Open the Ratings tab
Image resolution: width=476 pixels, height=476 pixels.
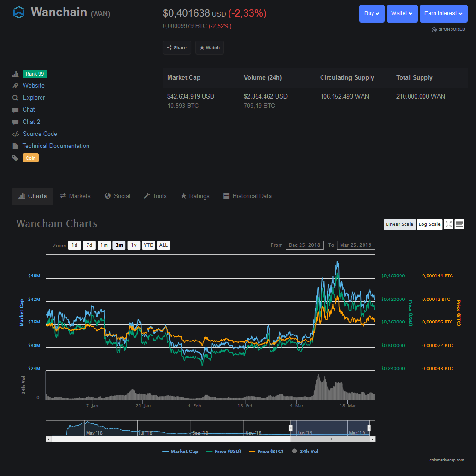point(195,196)
